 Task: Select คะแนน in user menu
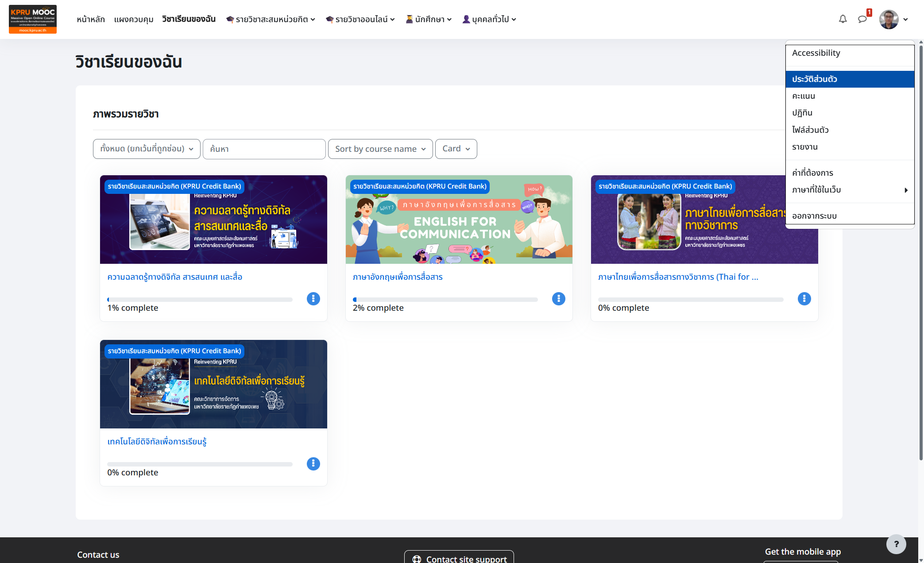[850, 96]
